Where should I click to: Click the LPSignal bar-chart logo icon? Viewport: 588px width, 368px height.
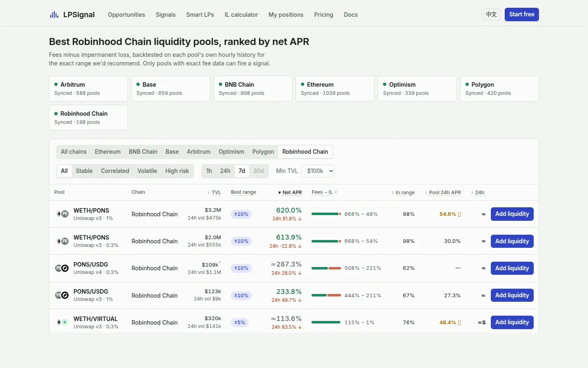click(x=54, y=15)
